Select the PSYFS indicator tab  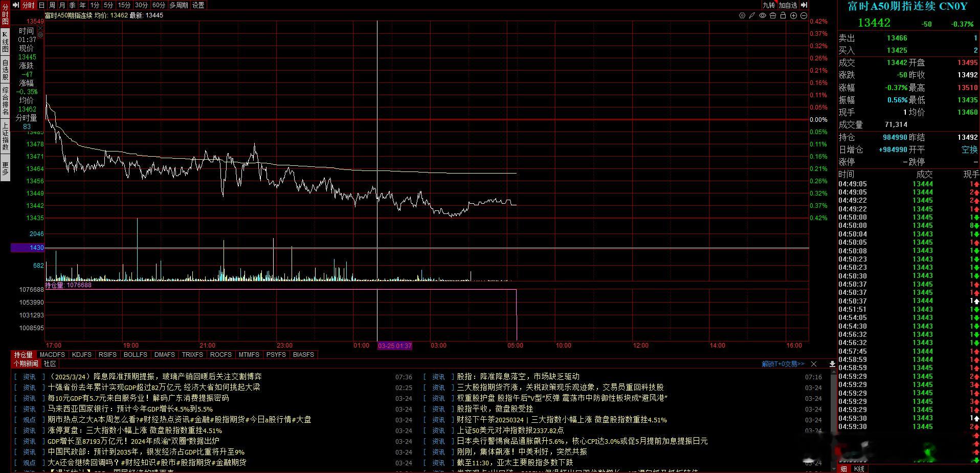(276, 354)
